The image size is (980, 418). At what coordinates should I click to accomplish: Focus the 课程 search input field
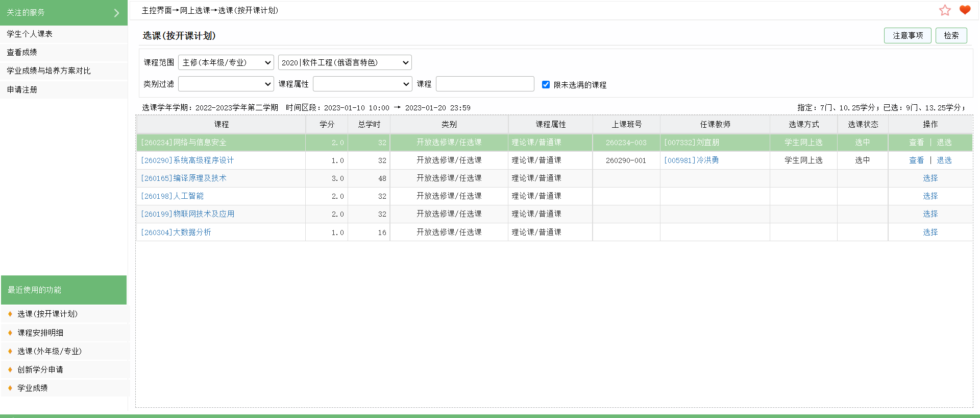point(485,84)
